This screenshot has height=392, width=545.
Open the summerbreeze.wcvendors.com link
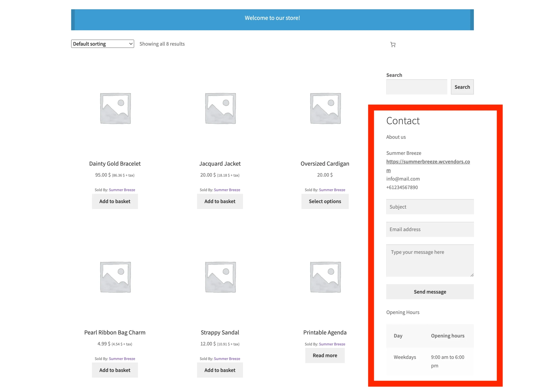pos(428,162)
